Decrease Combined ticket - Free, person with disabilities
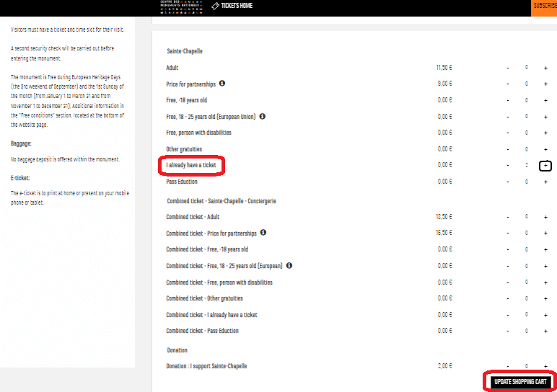This screenshot has height=392, width=557. 508,282
